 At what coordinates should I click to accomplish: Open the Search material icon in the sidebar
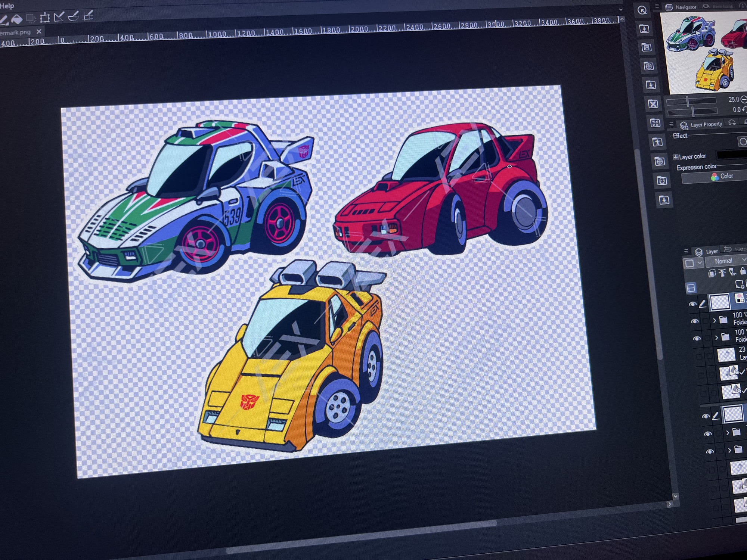642,10
